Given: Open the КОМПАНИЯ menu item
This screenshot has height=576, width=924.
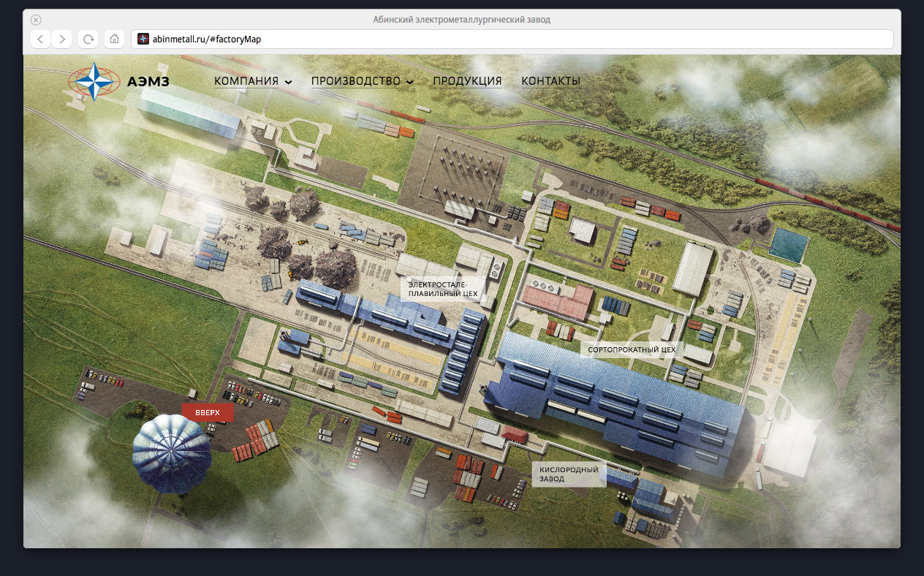Looking at the screenshot, I should [x=246, y=81].
